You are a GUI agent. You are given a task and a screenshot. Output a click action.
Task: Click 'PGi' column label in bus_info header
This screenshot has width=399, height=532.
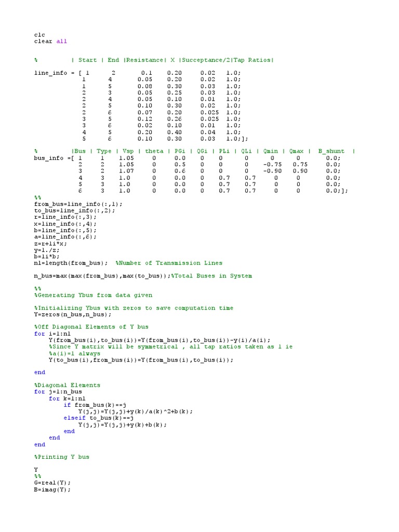coord(180,151)
